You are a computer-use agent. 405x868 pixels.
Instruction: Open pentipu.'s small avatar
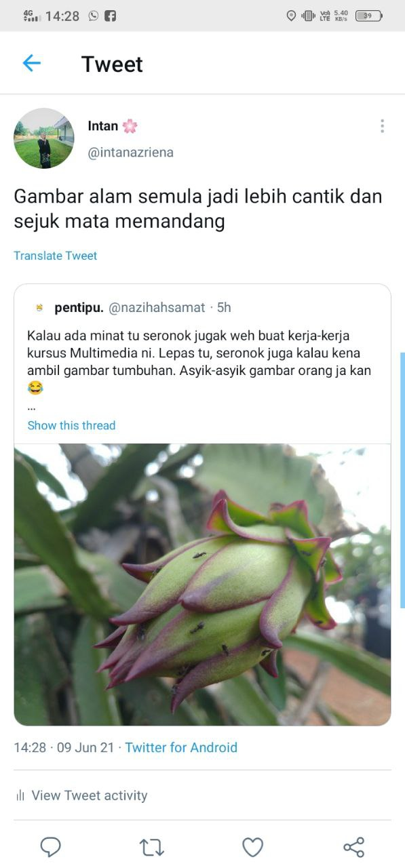pos(39,308)
